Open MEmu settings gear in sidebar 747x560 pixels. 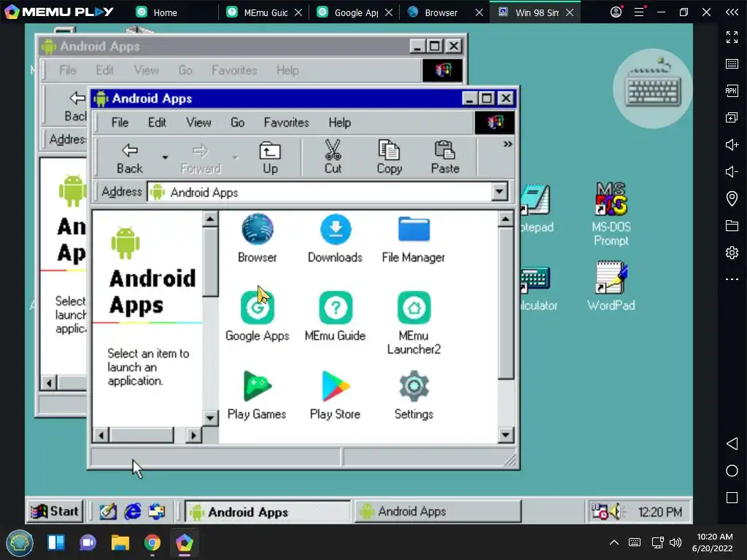[x=732, y=252]
